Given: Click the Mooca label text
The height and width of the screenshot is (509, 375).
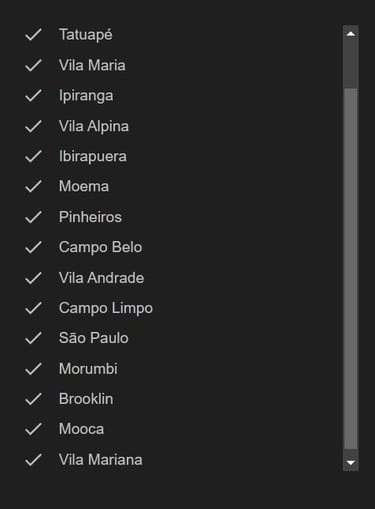Looking at the screenshot, I should [x=81, y=429].
